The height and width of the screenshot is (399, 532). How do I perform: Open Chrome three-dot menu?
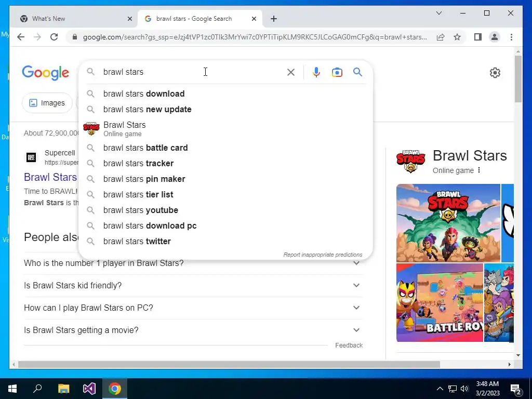click(x=511, y=37)
